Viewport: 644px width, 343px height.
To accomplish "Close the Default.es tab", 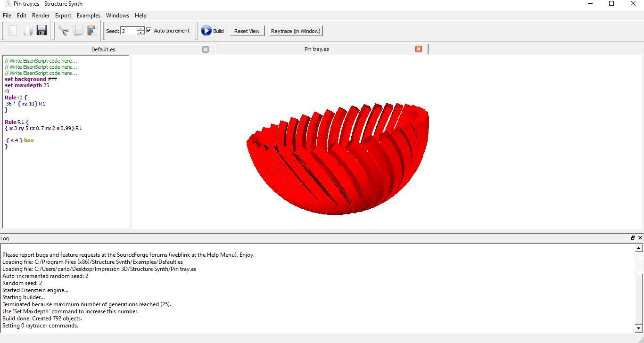I will tap(206, 49).
